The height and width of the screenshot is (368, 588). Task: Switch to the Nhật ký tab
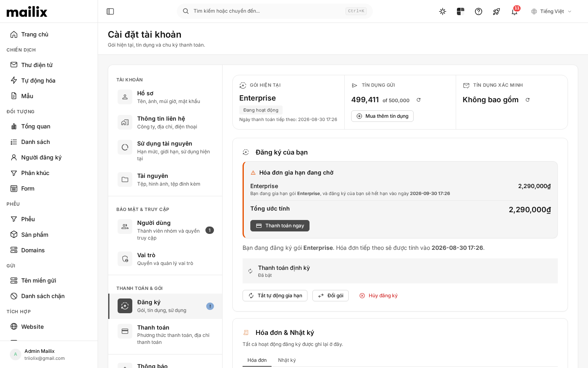[x=287, y=360]
